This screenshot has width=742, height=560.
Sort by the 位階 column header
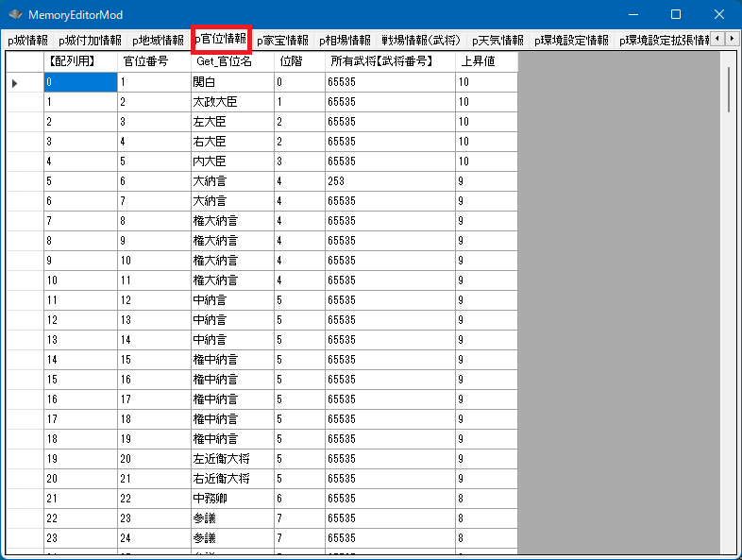click(298, 61)
